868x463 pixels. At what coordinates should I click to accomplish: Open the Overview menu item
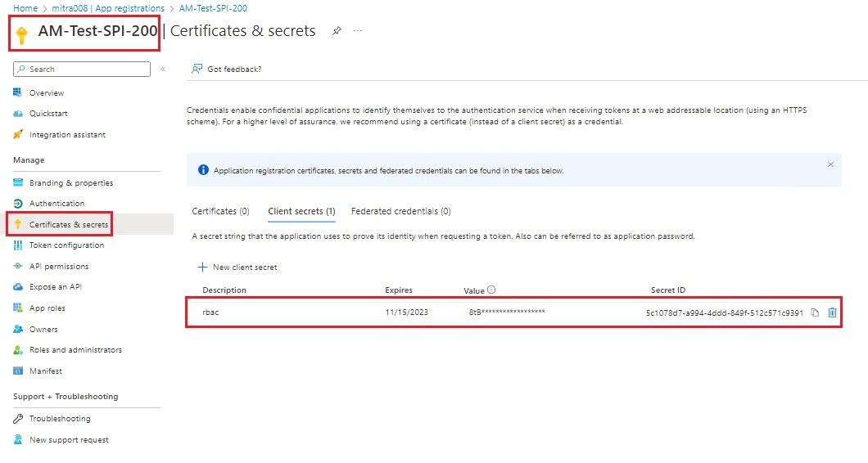click(x=47, y=93)
